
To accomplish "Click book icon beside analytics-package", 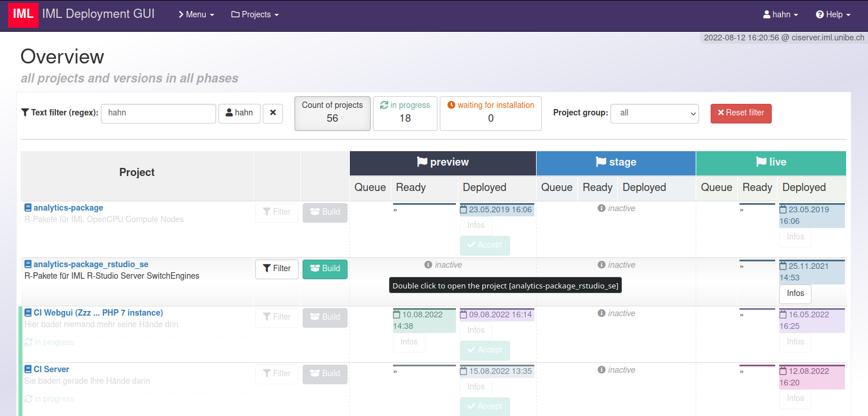I will pos(28,208).
